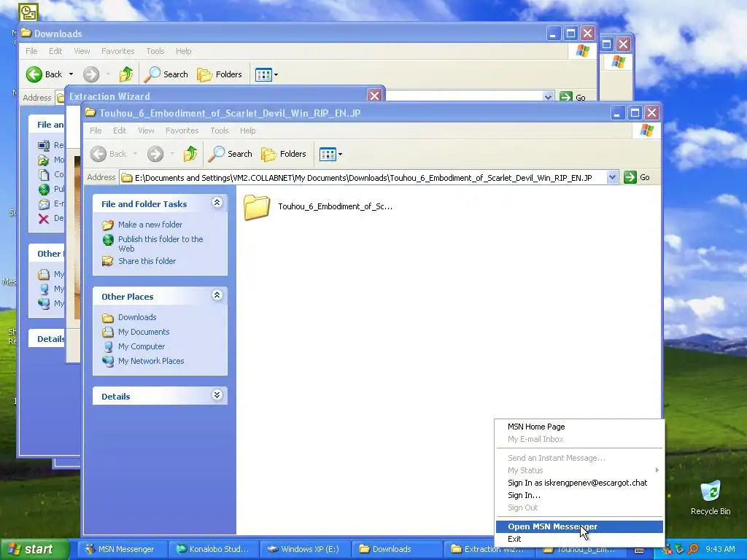Screen dimensions: 747x560
Task: Choose Sign In as iskrengpenev@escargot.chat
Action: 579,483
